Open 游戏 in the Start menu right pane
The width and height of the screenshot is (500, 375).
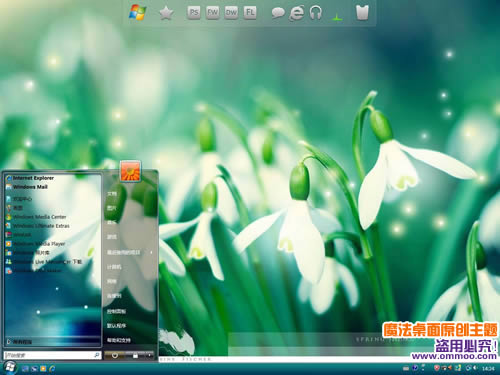pyautogui.click(x=112, y=237)
